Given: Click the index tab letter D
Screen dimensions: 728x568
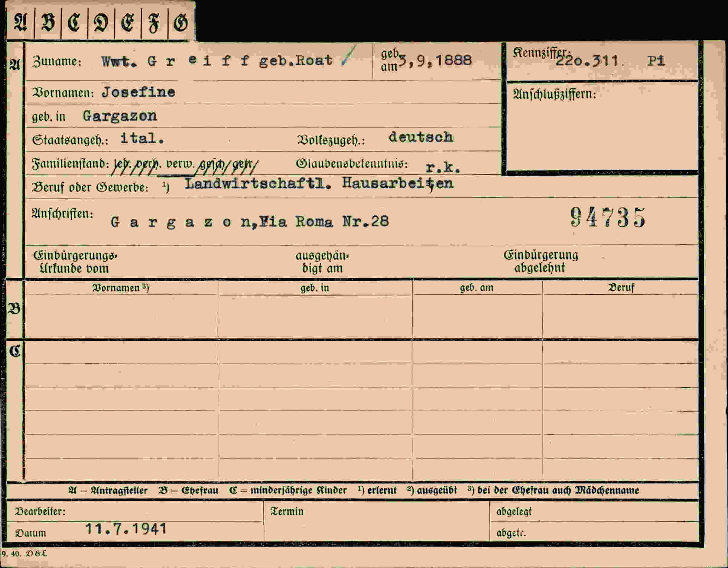Looking at the screenshot, I should point(101,23).
